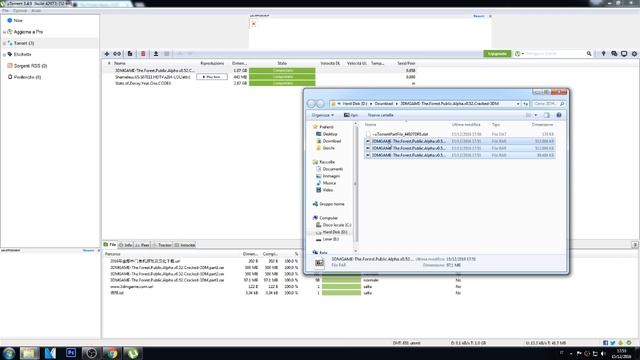640x360 pixels.
Task: Close the ad banner with red X
Action: coord(253,24)
